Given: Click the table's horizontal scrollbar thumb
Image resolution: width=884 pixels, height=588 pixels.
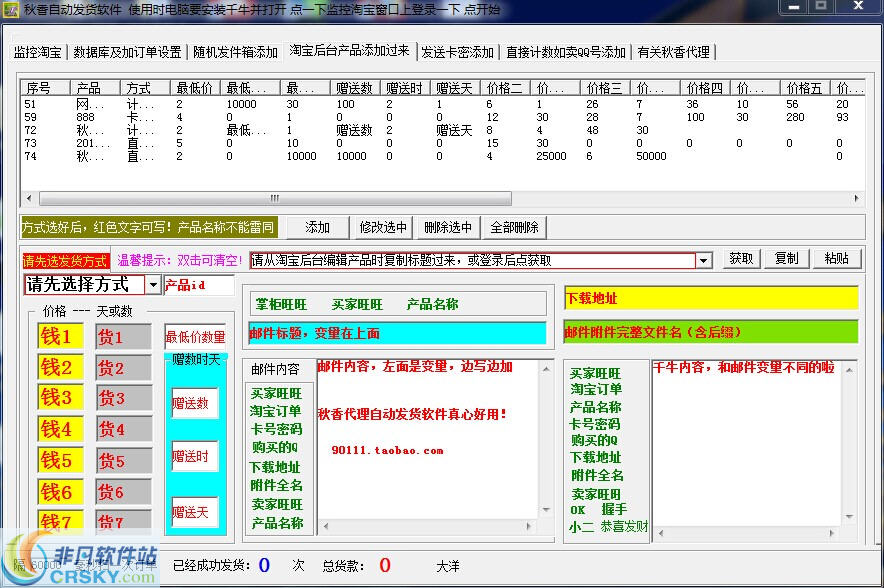Looking at the screenshot, I should coord(275,198).
